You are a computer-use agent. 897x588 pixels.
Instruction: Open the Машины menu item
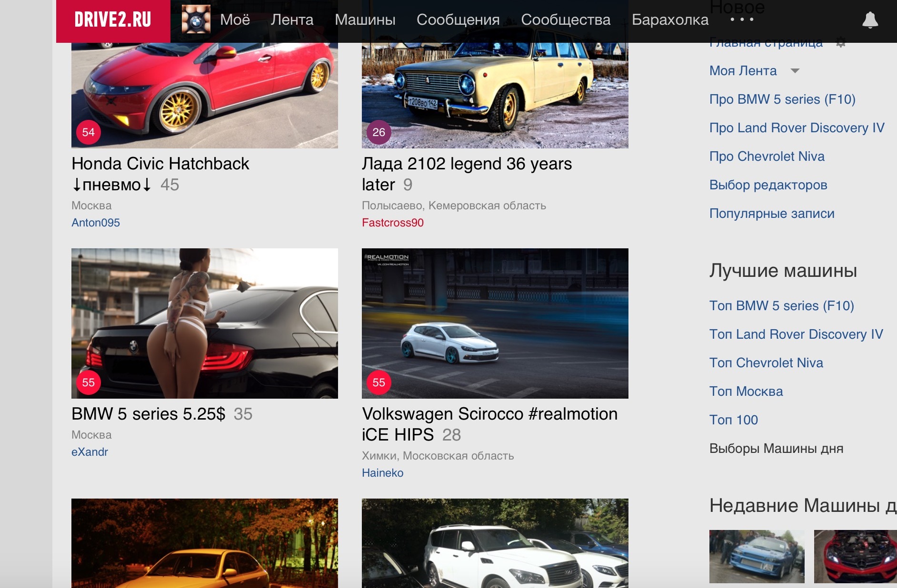pos(365,20)
